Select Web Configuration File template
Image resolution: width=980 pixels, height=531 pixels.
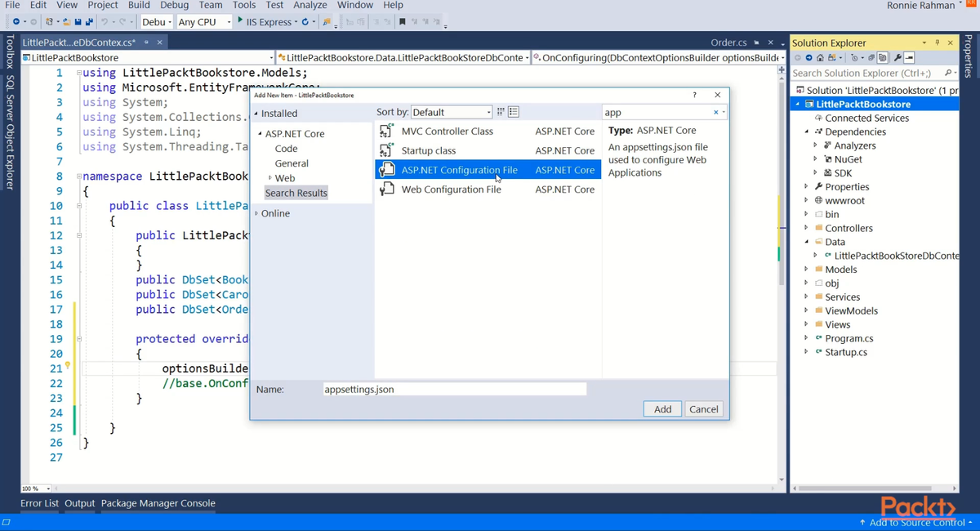(x=488, y=189)
